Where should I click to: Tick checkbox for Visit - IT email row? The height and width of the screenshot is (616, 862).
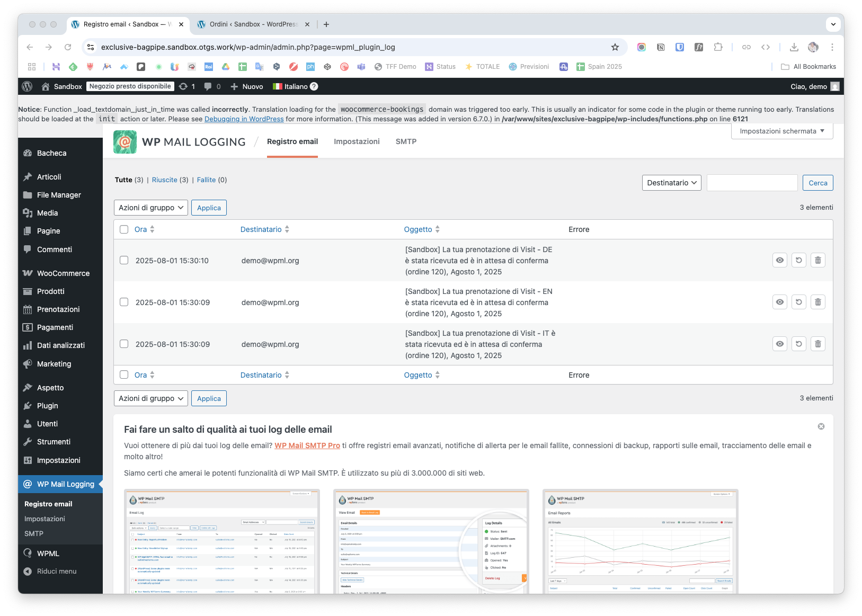point(124,344)
